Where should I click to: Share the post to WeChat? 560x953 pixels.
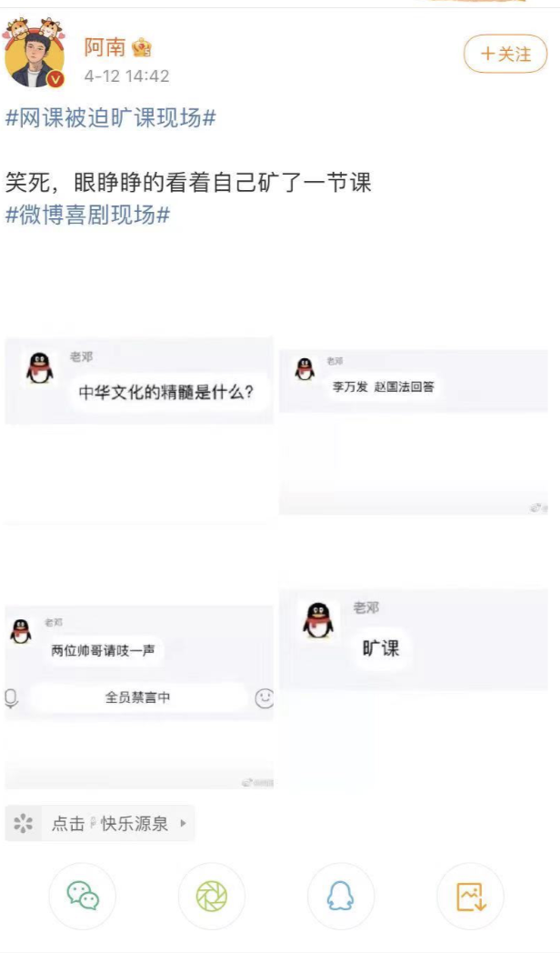83,896
